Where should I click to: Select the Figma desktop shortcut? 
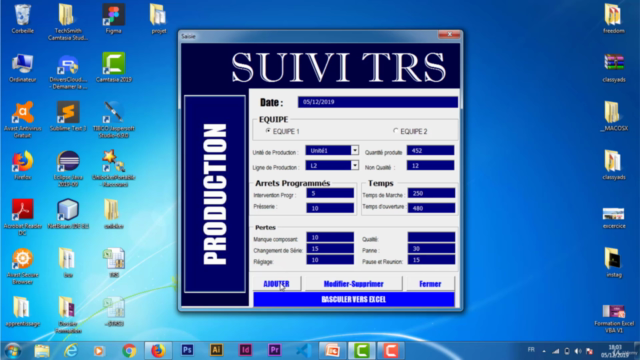[x=113, y=19]
